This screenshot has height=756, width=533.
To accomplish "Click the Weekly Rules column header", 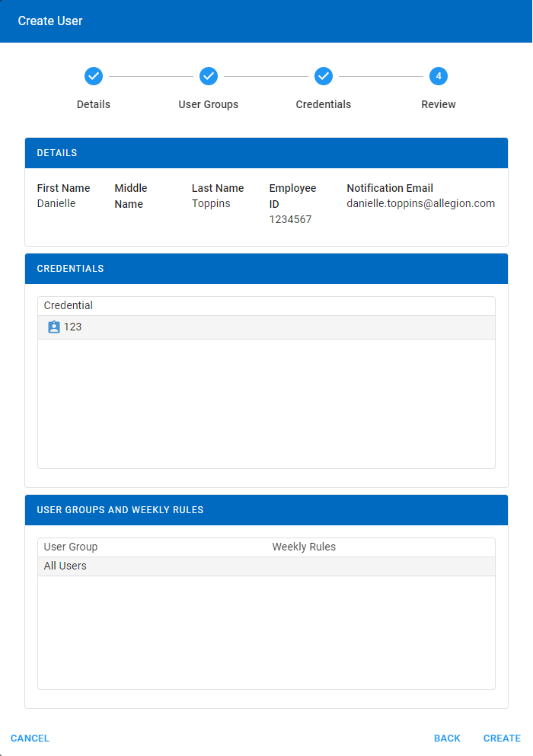I will (x=304, y=547).
